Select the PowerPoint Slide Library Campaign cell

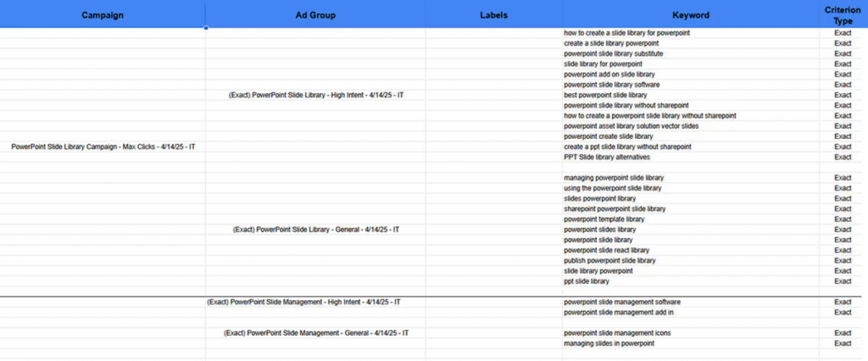coord(103,147)
